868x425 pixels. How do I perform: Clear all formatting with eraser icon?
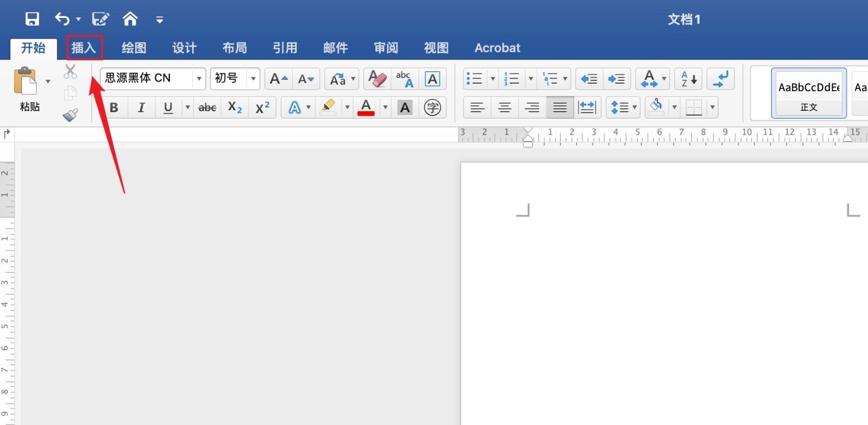tap(378, 79)
